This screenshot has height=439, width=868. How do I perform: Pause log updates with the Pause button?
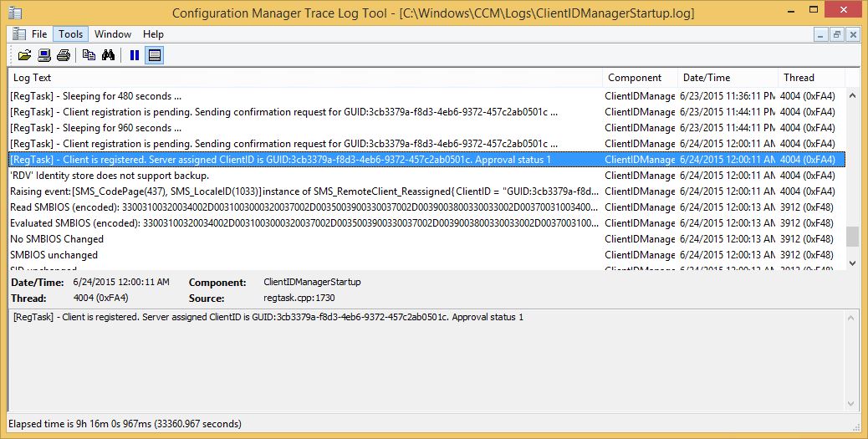click(134, 55)
